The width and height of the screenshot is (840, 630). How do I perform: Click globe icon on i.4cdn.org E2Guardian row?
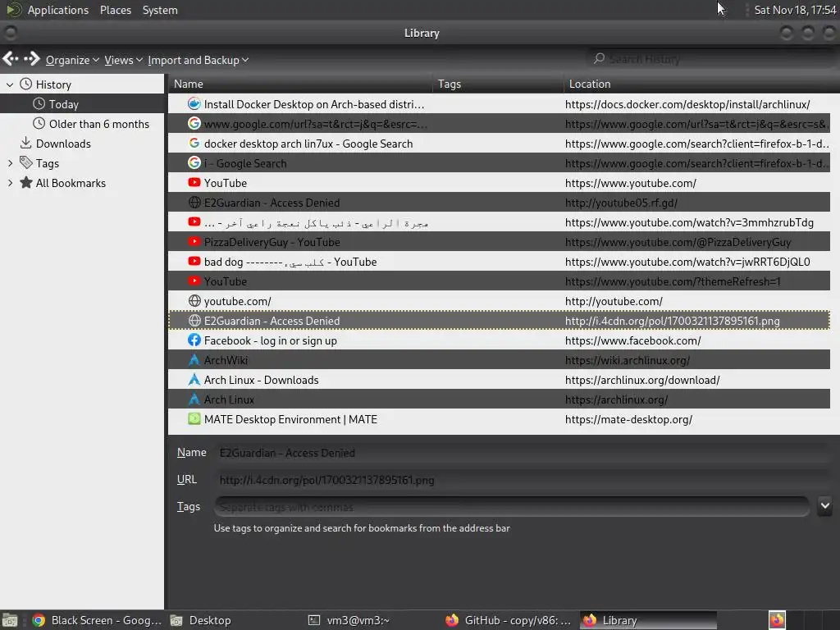(x=194, y=321)
